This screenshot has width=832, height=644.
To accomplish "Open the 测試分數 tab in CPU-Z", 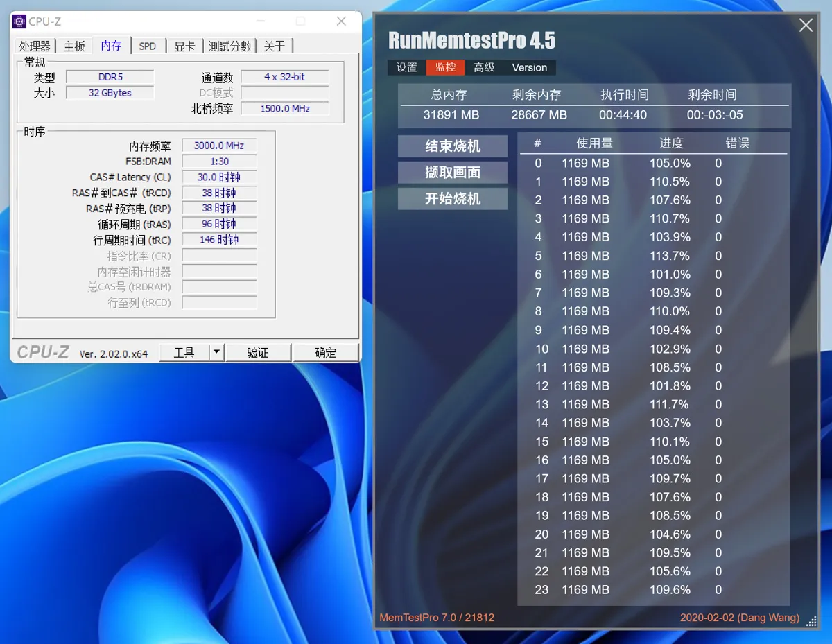I will click(x=229, y=46).
